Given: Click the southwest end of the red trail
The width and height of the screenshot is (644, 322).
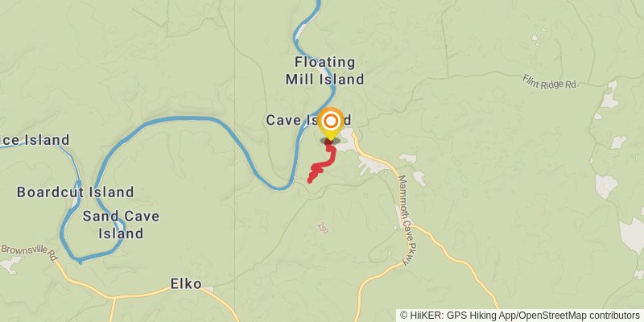Looking at the screenshot, I should click(x=311, y=180).
